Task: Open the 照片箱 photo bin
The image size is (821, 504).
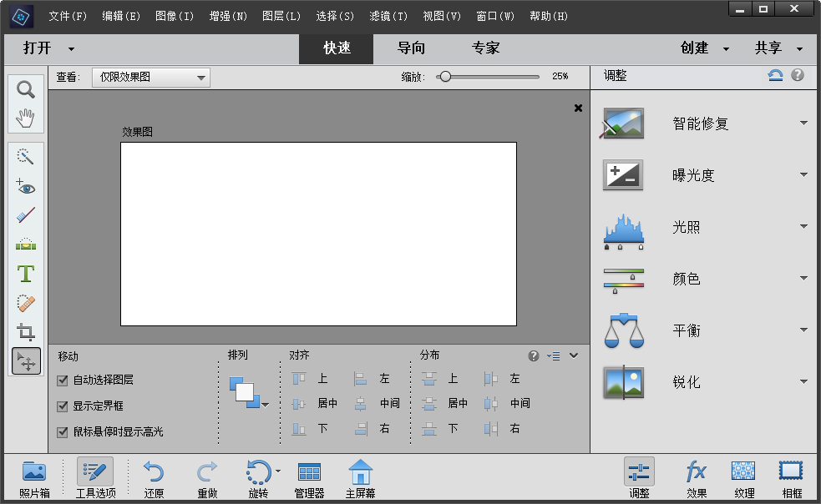Action: [x=34, y=478]
